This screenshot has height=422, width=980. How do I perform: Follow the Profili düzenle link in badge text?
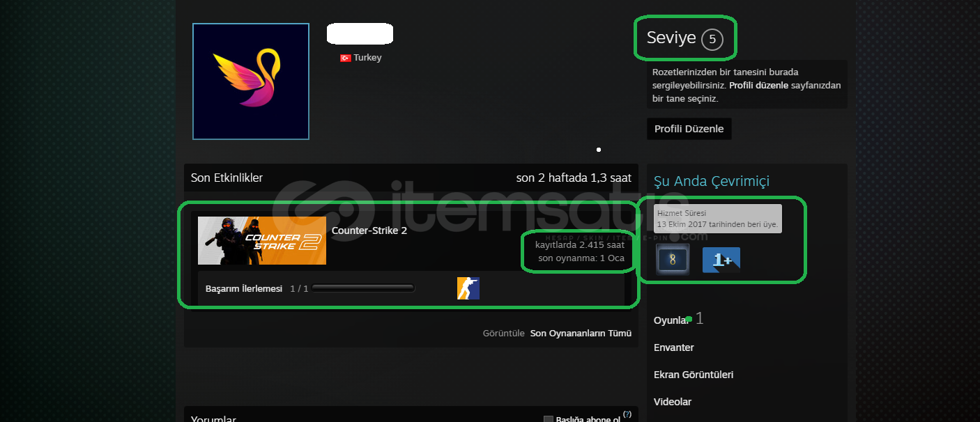click(758, 86)
